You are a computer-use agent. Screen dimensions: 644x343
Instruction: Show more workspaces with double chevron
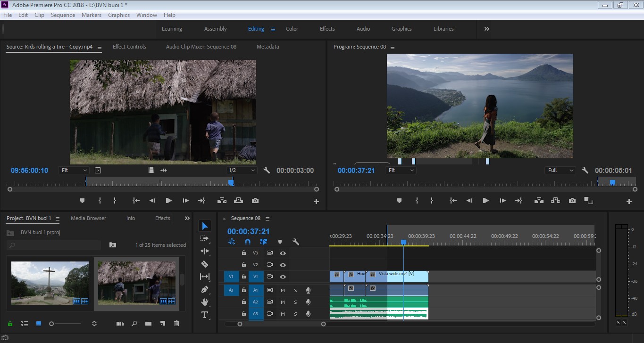coord(487,29)
